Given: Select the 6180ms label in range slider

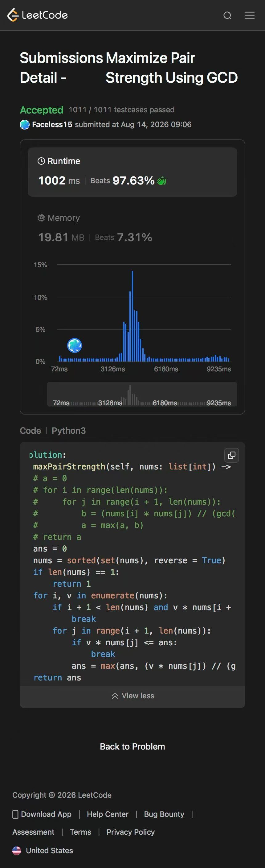Looking at the screenshot, I should coord(165,403).
